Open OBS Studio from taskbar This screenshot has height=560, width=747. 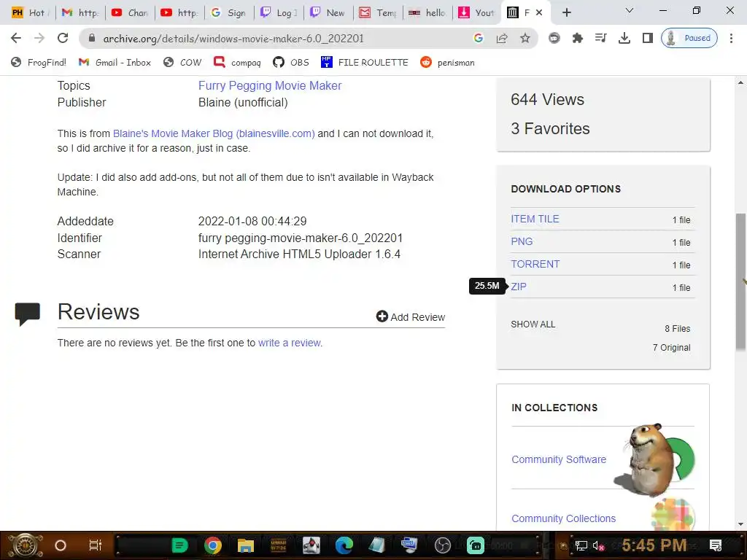(x=443, y=545)
